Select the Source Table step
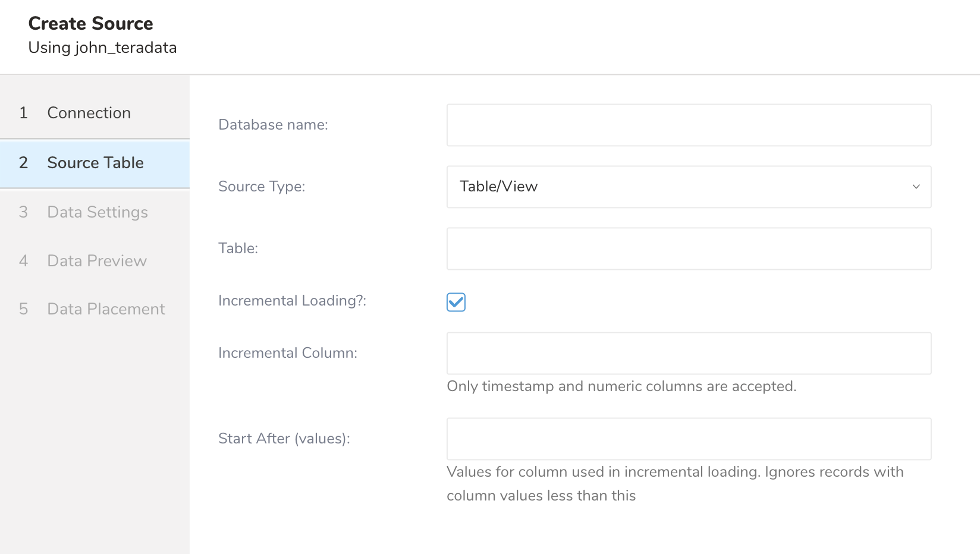 (95, 163)
